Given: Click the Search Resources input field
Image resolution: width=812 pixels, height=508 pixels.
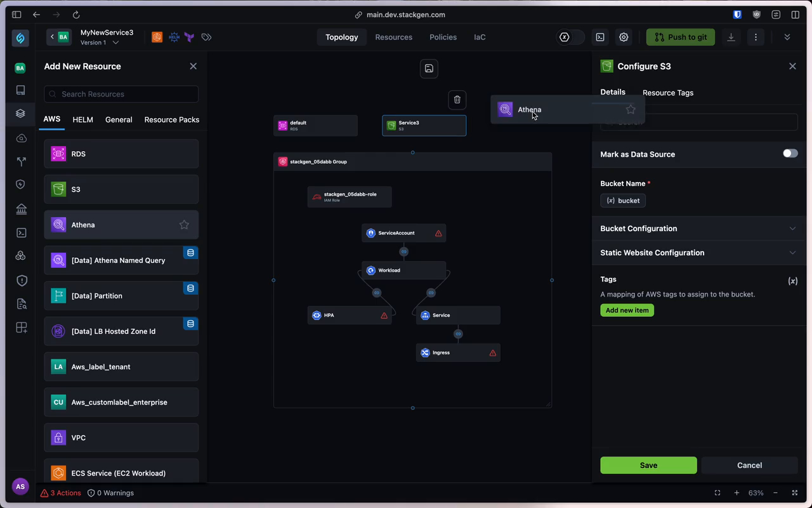Looking at the screenshot, I should pos(121,94).
